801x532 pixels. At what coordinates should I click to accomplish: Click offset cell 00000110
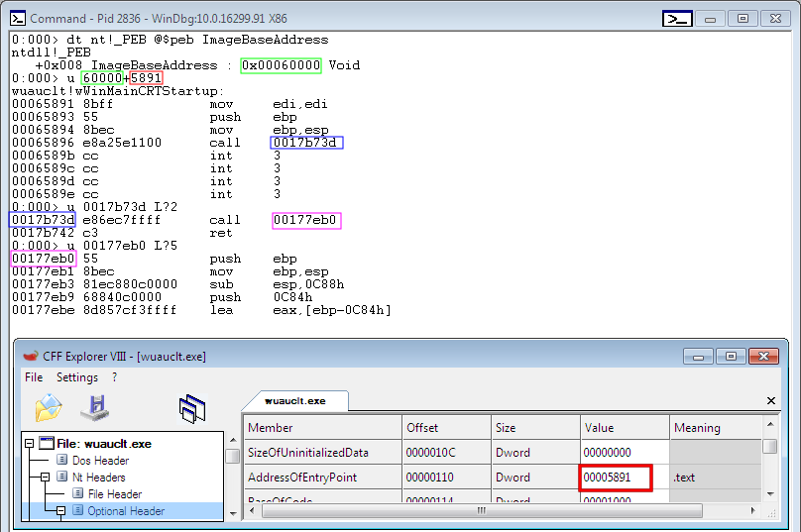[446, 478]
